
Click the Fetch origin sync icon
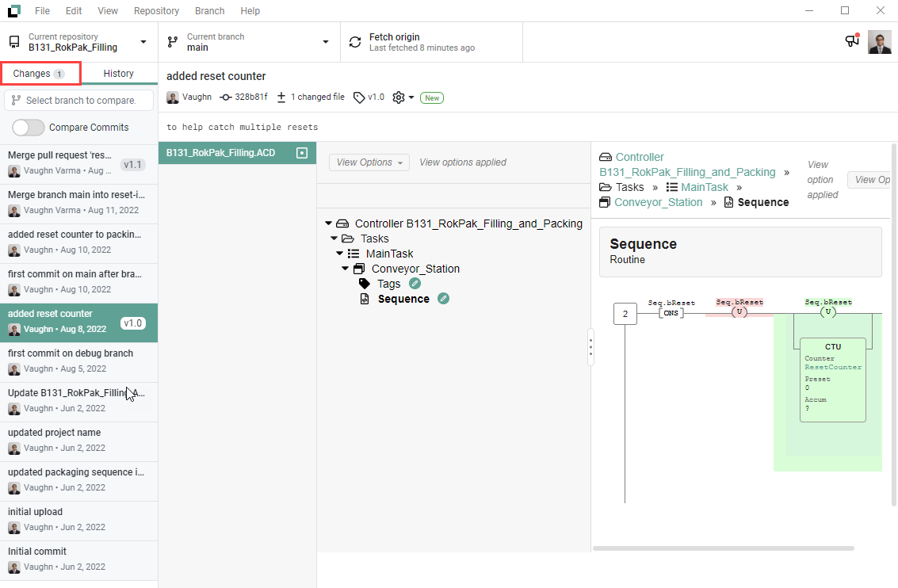pyautogui.click(x=354, y=42)
